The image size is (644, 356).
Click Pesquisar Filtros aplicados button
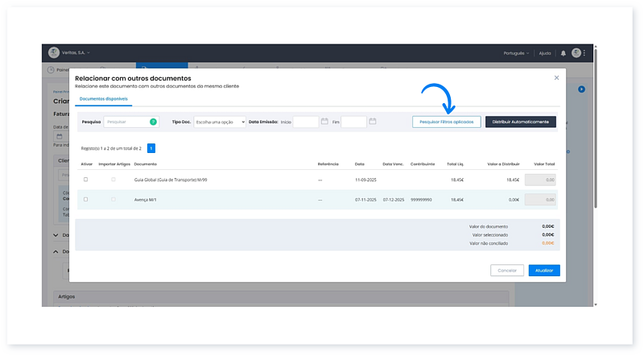(x=447, y=122)
